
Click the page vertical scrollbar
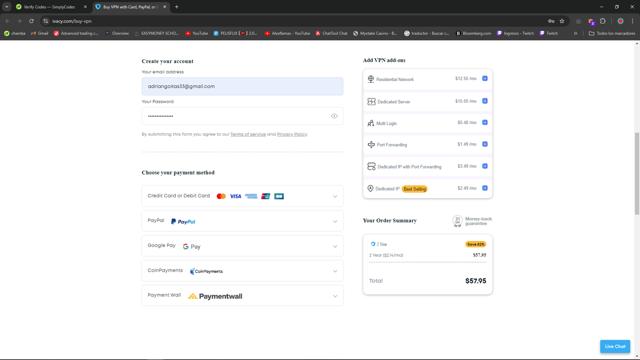pos(636,173)
